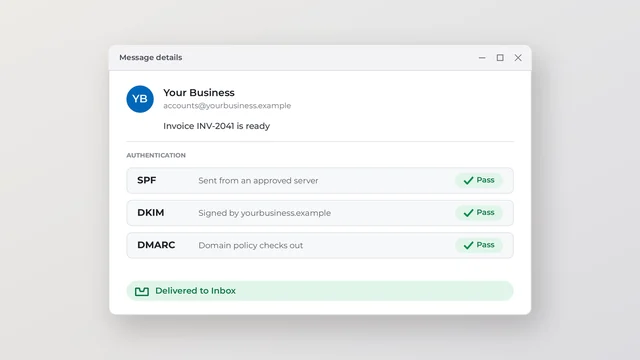Click the Pass badge in the DMARC row

coord(479,245)
